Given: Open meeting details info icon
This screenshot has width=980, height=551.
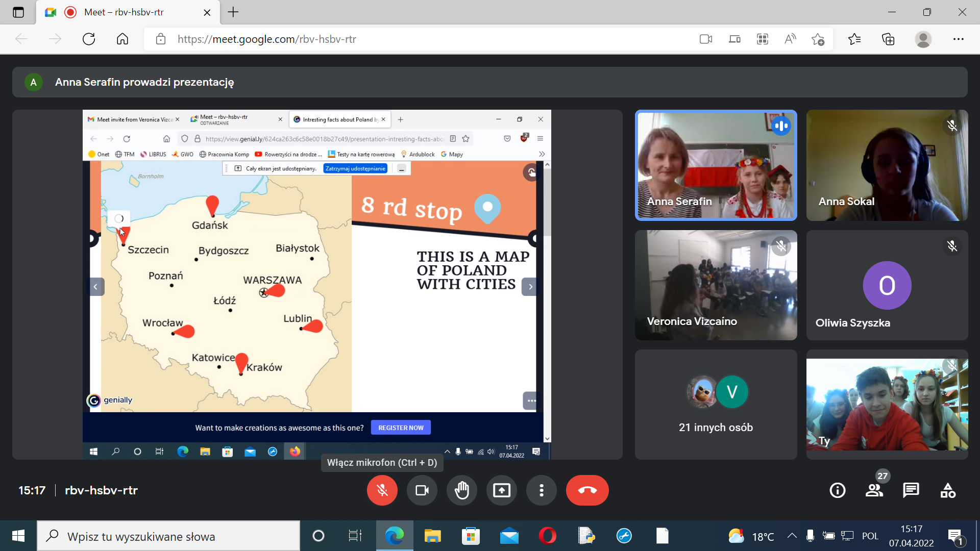Looking at the screenshot, I should [x=837, y=490].
